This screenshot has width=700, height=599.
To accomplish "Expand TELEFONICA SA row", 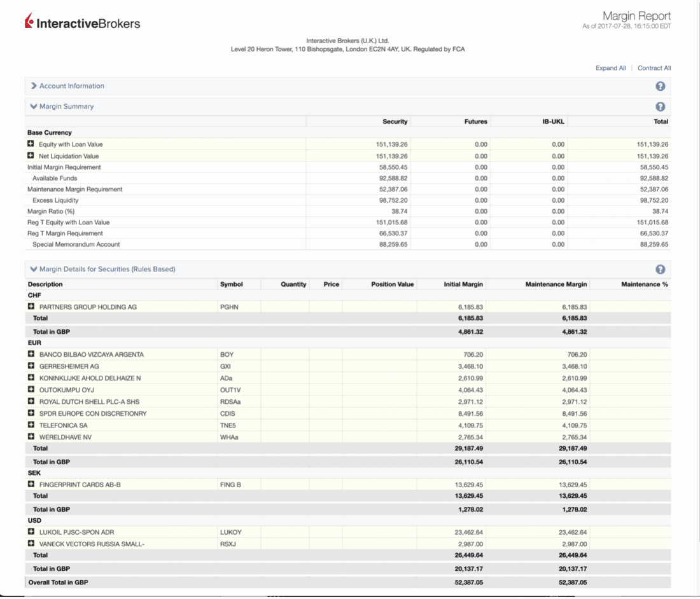I will 31,425.
